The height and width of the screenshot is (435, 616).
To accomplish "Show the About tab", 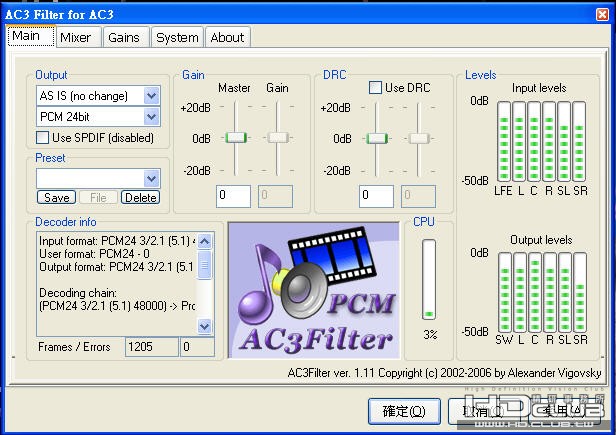I will coord(227,37).
